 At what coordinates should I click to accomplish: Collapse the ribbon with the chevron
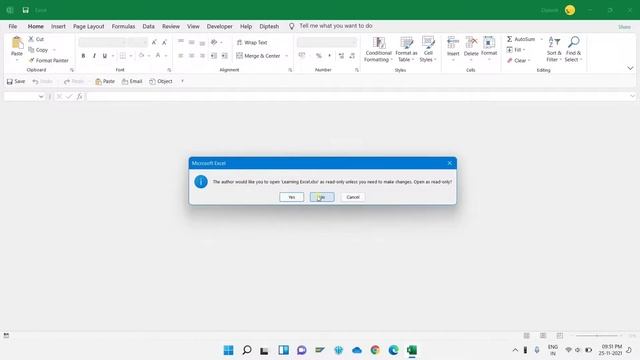(630, 69)
